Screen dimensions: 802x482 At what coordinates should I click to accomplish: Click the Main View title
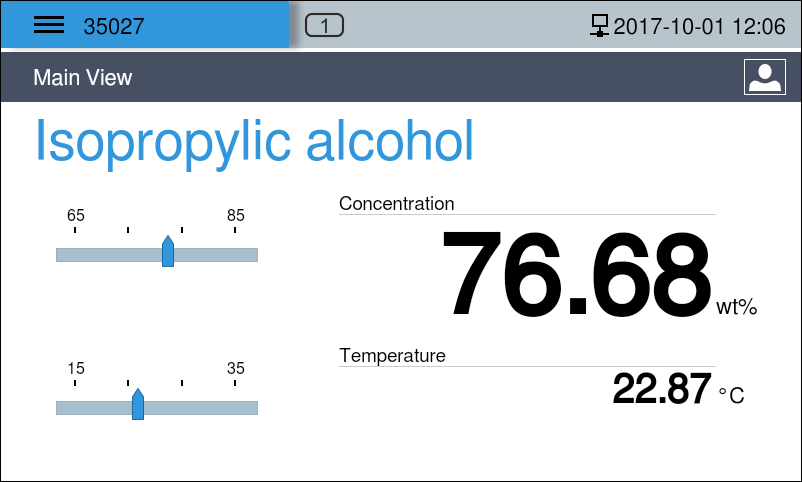coord(82,77)
